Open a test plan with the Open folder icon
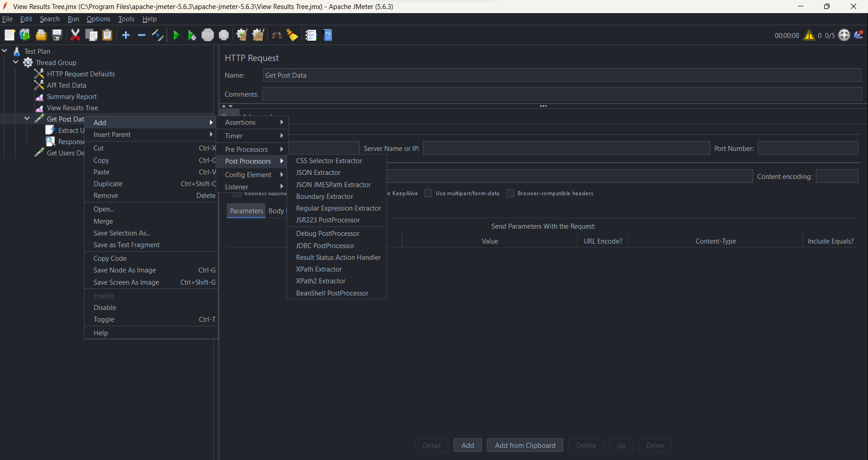The width and height of the screenshot is (868, 460). [x=41, y=35]
